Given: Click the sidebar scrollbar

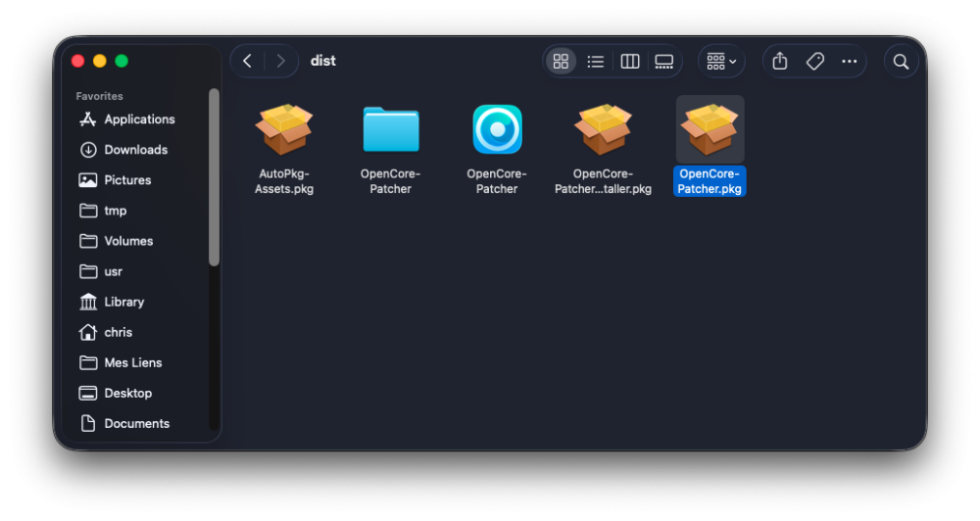Looking at the screenshot, I should pos(215,177).
